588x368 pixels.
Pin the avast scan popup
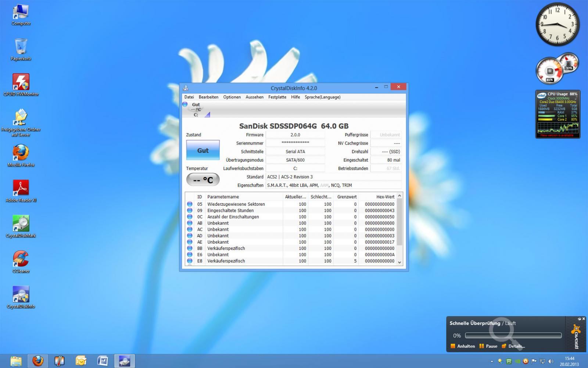[580, 319]
